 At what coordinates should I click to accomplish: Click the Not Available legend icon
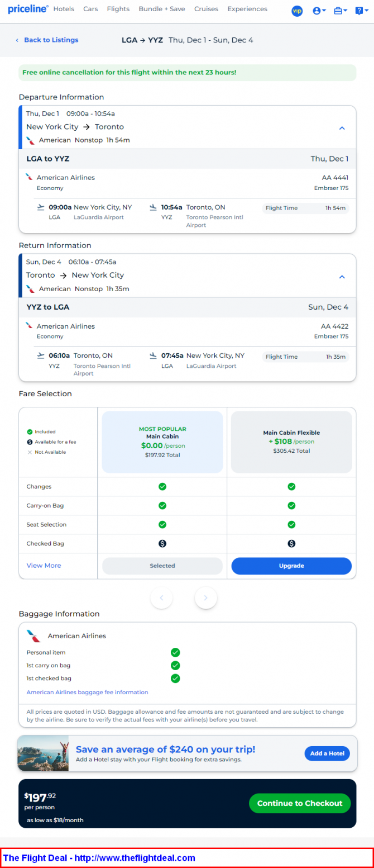pos(30,452)
